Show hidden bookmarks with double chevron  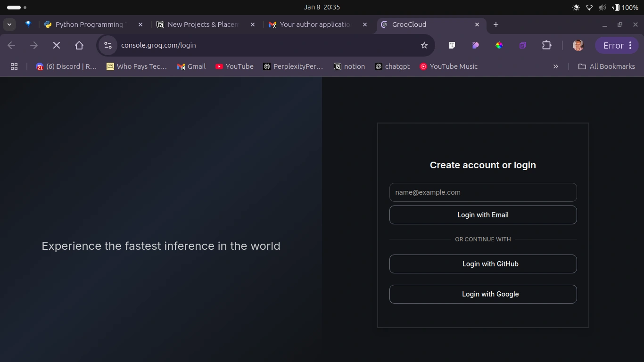tap(556, 66)
